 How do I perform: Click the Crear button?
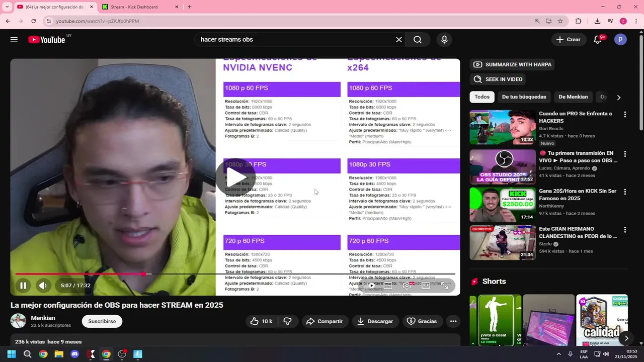pos(569,40)
